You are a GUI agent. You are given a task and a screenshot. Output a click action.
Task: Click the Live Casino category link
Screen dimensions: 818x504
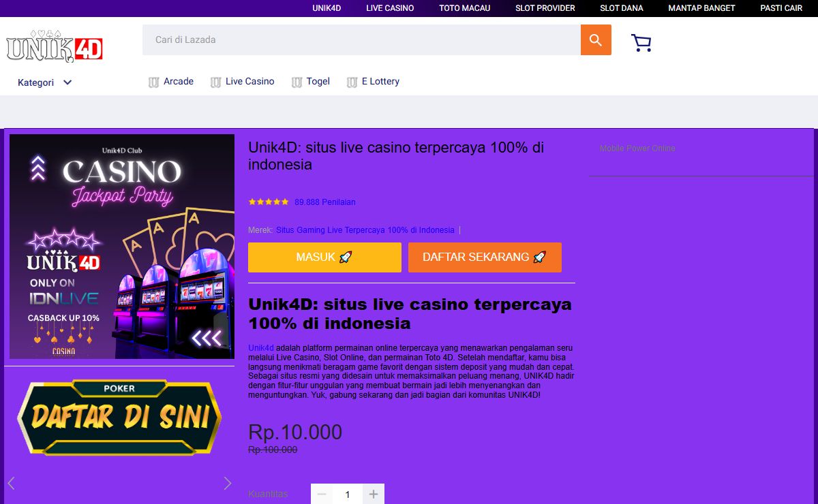250,82
